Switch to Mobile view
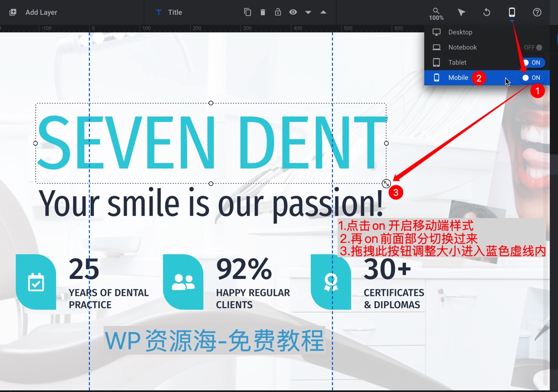Image resolution: width=558 pixels, height=392 pixels. coord(487,78)
